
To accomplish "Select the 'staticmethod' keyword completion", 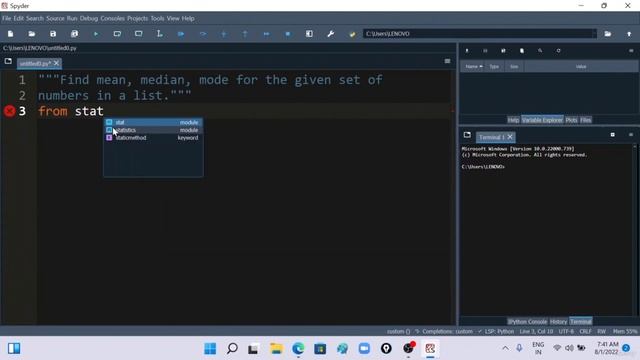I will (x=153, y=138).
